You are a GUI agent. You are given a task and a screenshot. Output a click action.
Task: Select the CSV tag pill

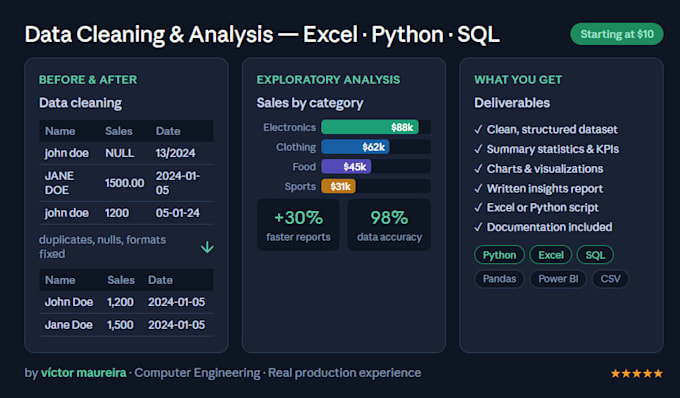point(610,279)
